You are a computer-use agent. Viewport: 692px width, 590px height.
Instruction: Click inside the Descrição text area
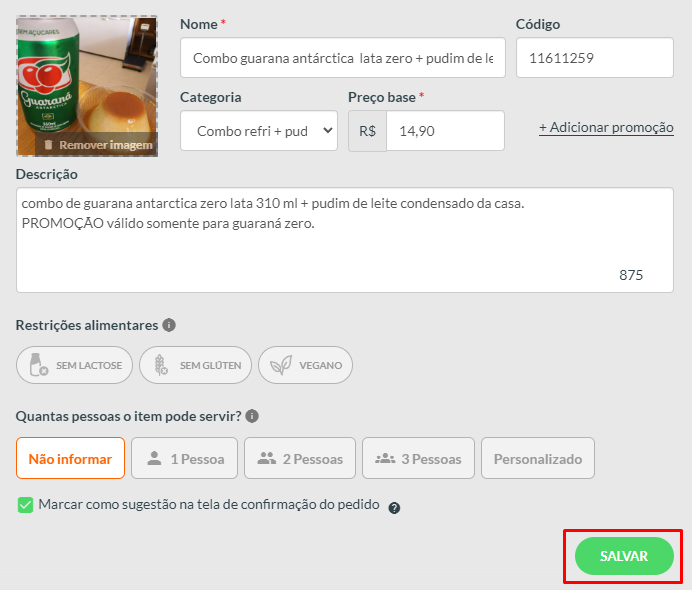(345, 240)
